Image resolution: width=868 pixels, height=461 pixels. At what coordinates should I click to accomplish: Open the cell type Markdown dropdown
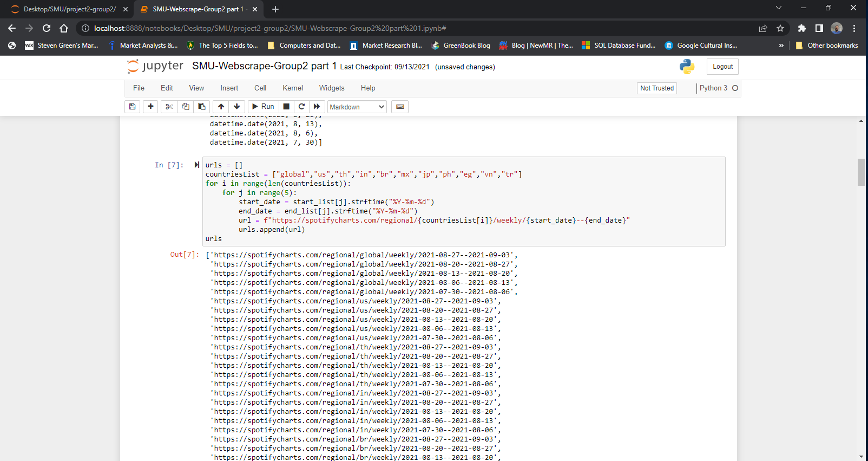[x=357, y=107]
